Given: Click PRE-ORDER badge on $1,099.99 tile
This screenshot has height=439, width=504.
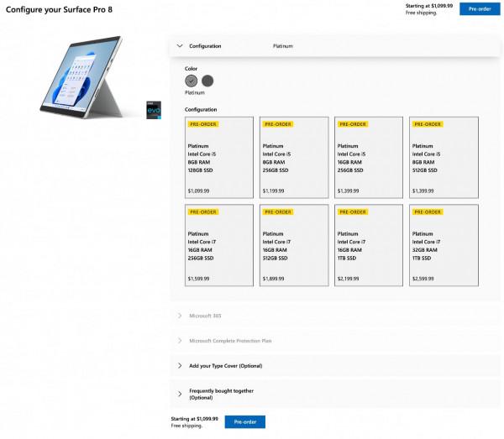Looking at the screenshot, I should (x=203, y=124).
